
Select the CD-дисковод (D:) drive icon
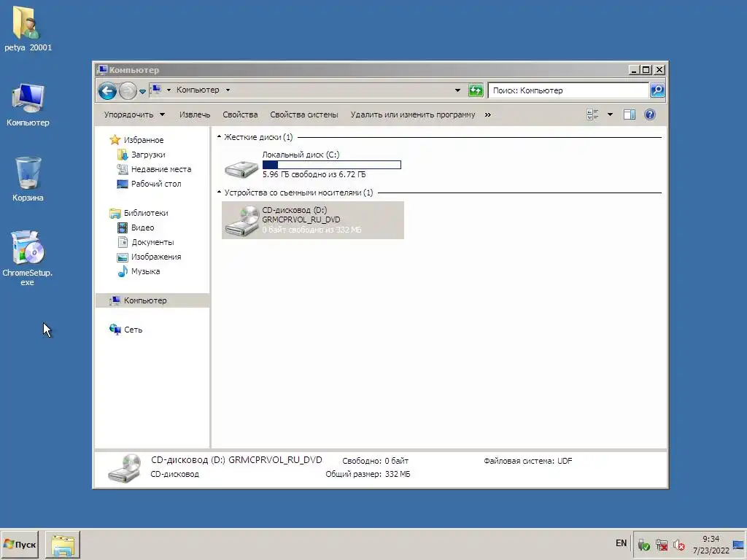pyautogui.click(x=241, y=220)
